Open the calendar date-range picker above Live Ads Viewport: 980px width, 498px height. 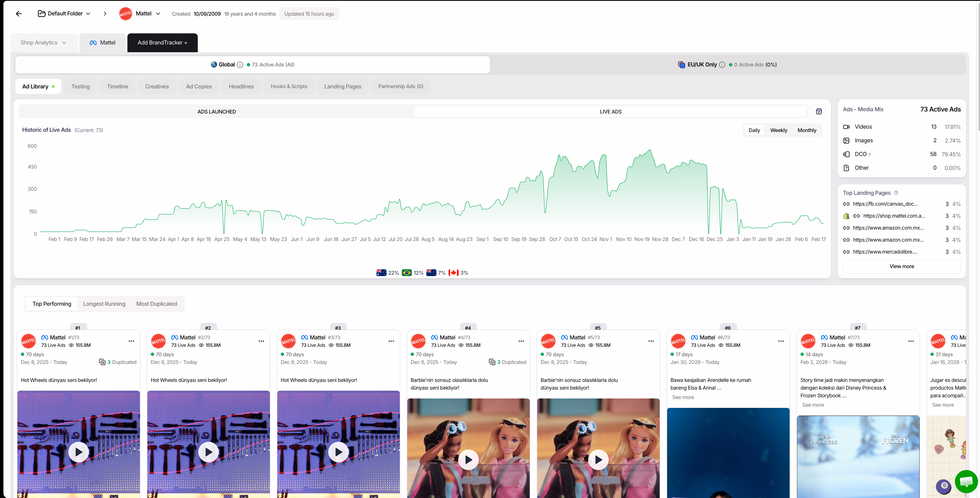(x=819, y=111)
